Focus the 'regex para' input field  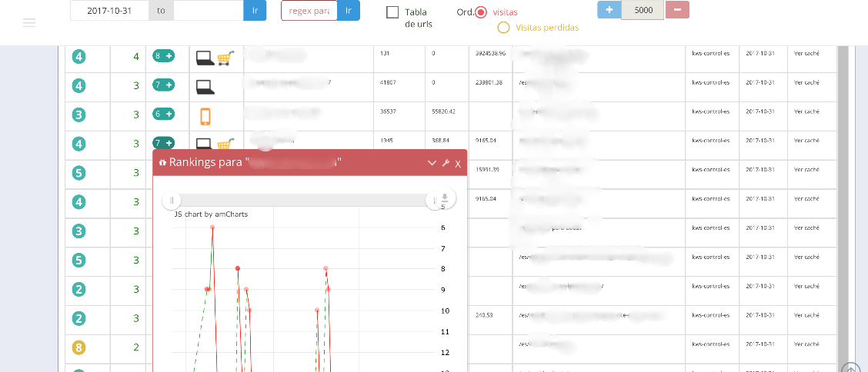pyautogui.click(x=309, y=11)
